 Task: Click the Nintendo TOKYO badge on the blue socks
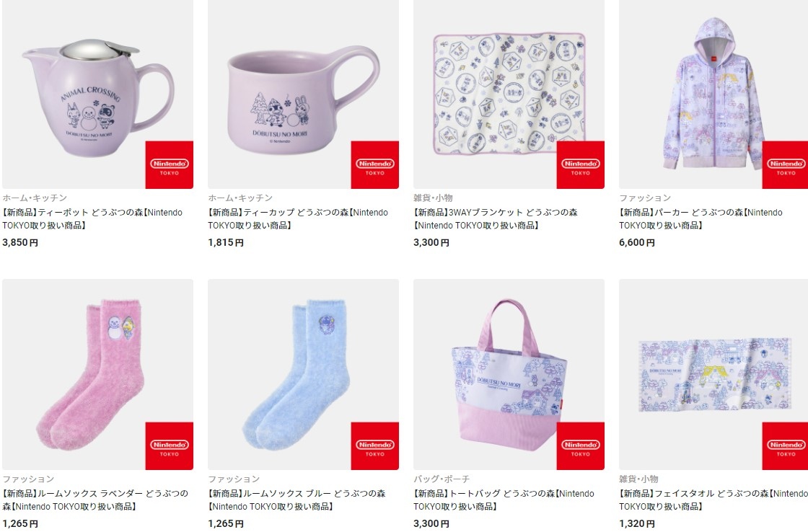[374, 446]
